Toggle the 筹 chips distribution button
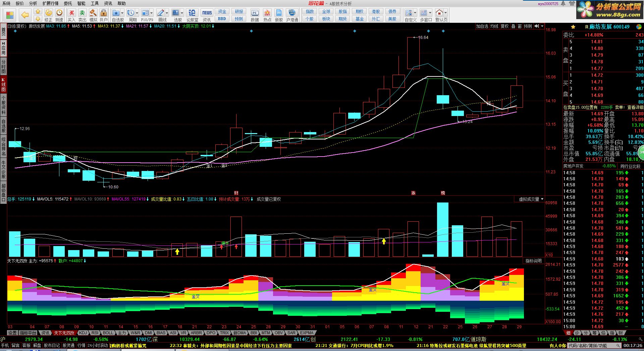 (594, 333)
